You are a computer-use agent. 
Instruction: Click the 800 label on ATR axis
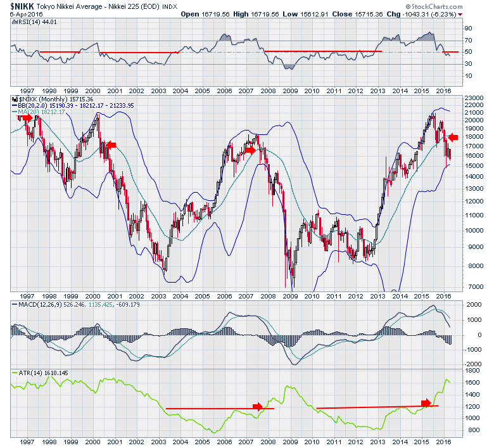pyautogui.click(x=474, y=430)
